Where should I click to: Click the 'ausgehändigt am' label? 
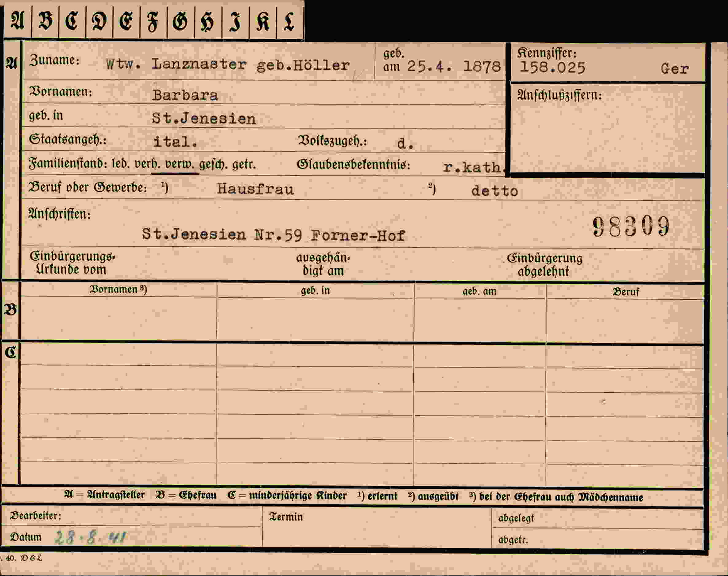tap(323, 264)
